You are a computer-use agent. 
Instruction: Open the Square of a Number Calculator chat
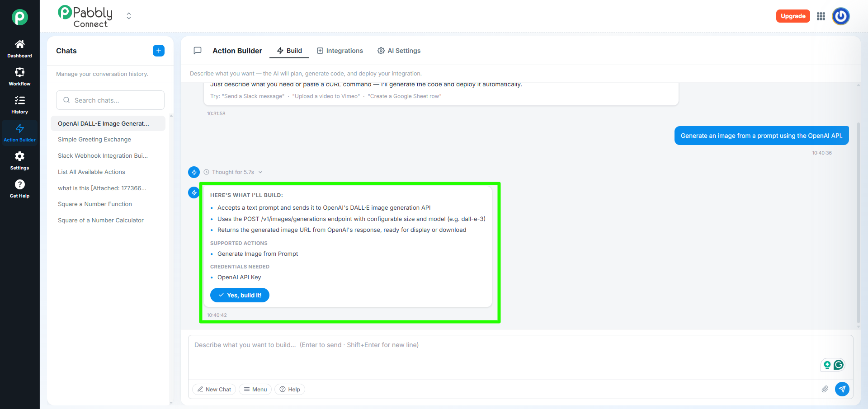[x=108, y=221]
